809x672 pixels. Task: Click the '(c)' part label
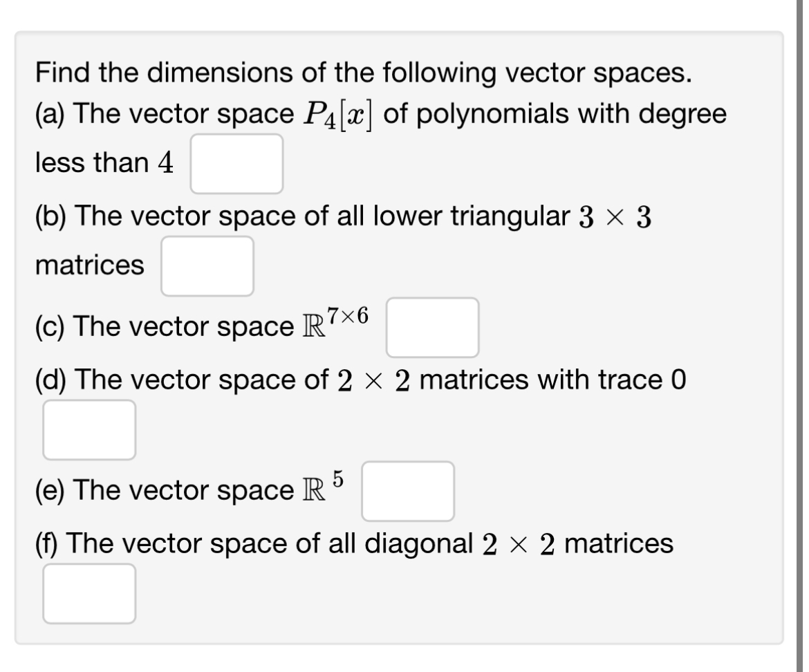pos(52,326)
